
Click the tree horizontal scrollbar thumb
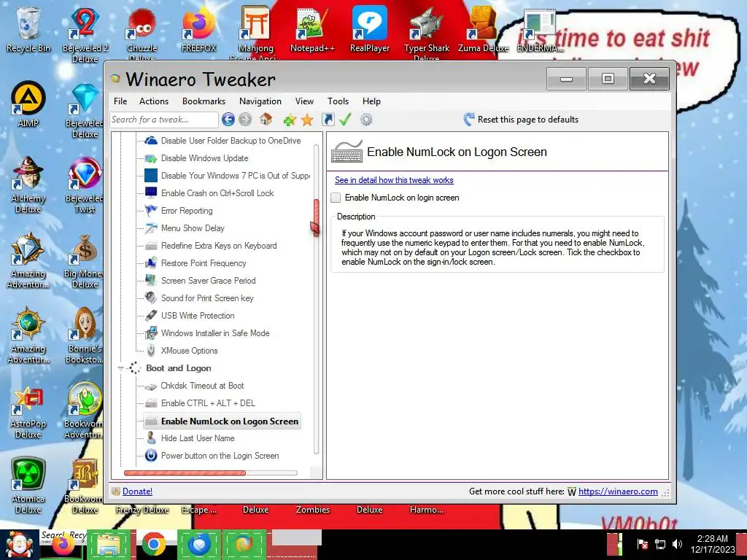(x=185, y=472)
